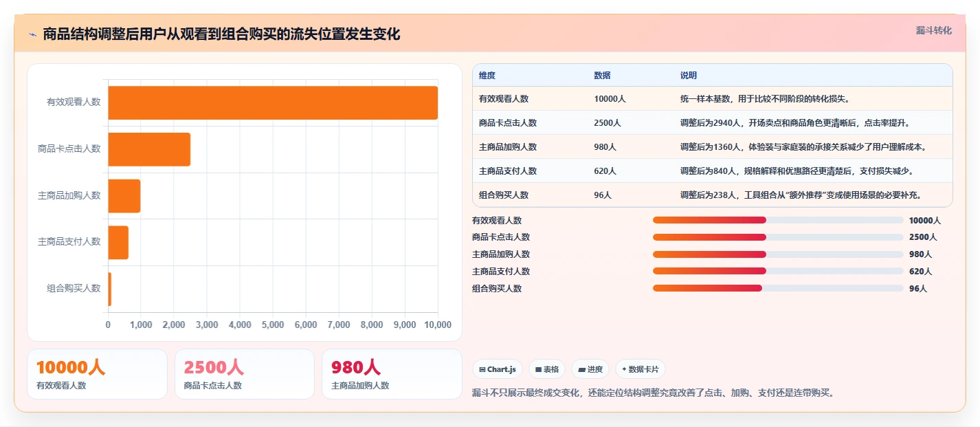
Task: Click the 商品卡点击人数 bar in chart
Action: (x=149, y=149)
